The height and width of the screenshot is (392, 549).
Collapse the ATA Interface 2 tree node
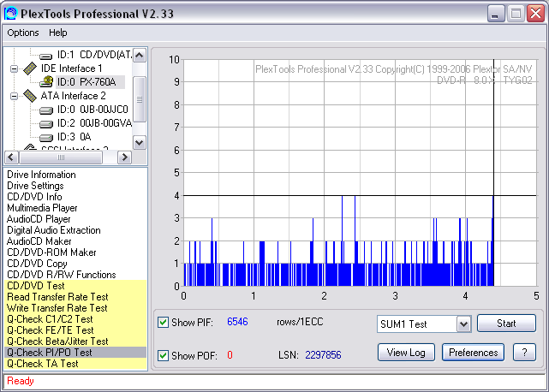14,96
